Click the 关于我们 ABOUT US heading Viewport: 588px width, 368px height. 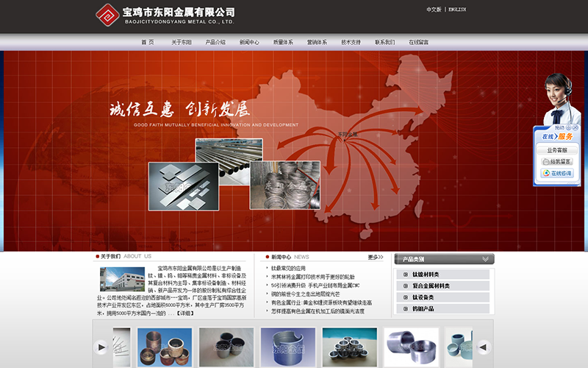pos(126,256)
